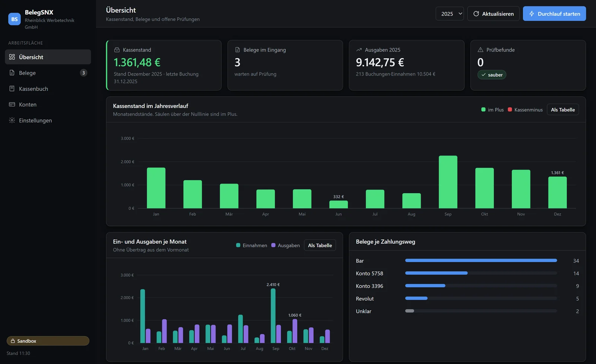Click the Revolut progress bar
This screenshot has height=364, width=596.
click(481, 298)
